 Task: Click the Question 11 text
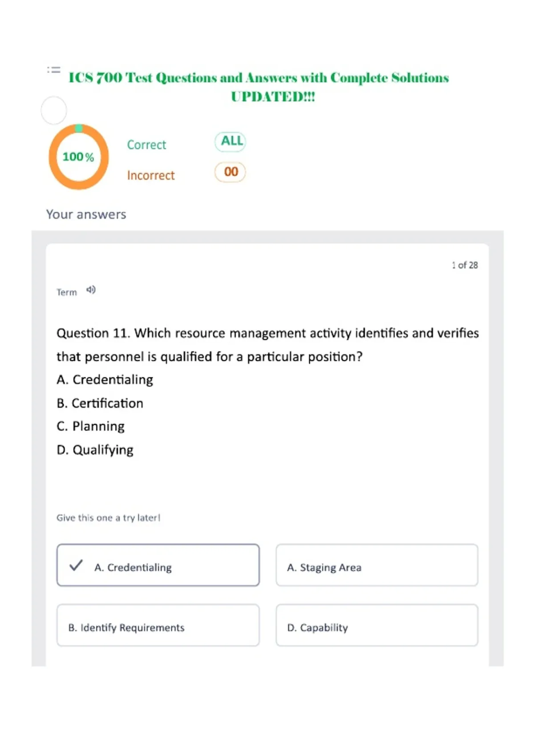267,345
